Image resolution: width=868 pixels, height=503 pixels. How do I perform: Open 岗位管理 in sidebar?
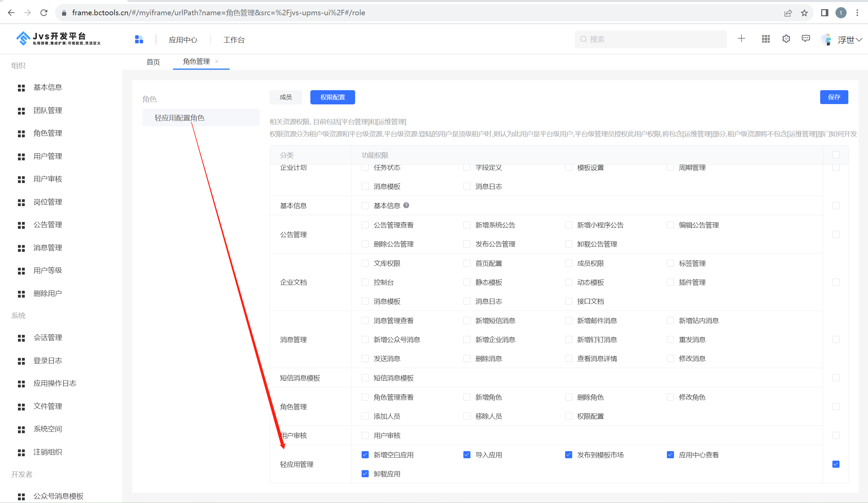point(47,202)
